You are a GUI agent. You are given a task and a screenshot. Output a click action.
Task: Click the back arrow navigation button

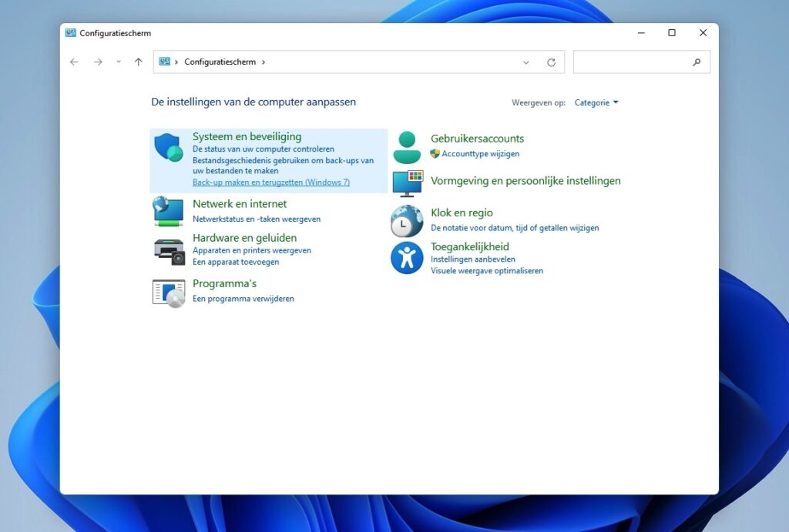click(74, 62)
